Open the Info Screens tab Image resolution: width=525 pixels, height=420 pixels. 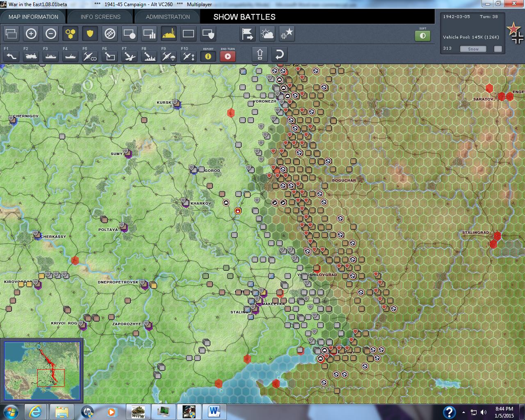pyautogui.click(x=100, y=17)
